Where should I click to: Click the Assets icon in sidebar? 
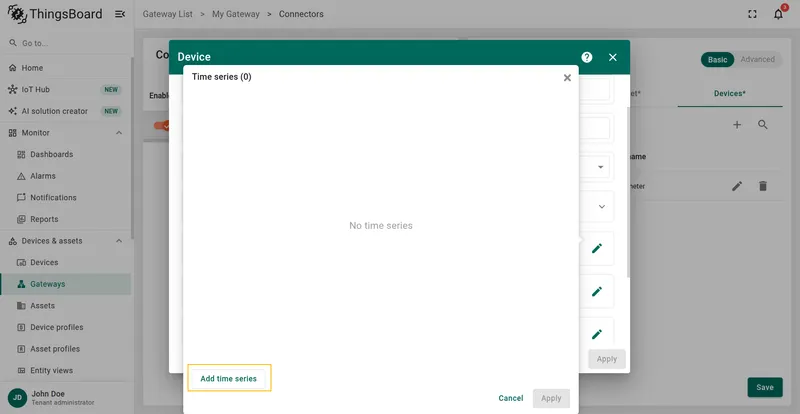21,306
